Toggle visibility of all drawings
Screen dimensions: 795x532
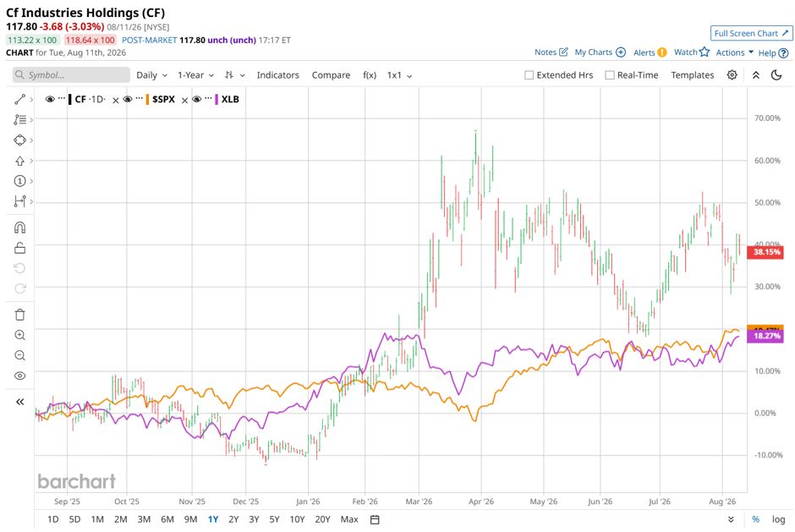pyautogui.click(x=19, y=376)
